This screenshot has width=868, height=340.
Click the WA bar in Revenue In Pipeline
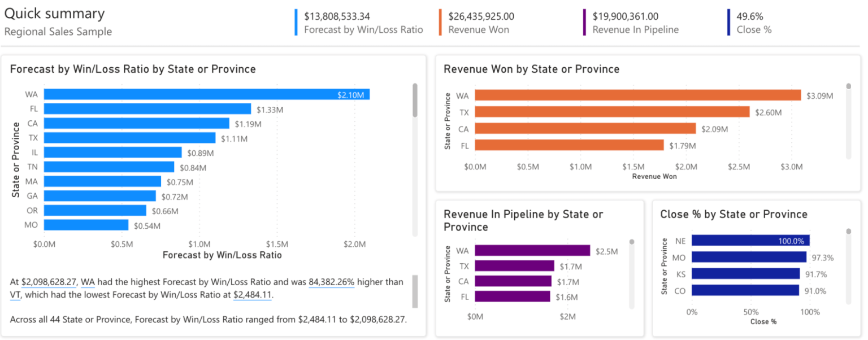point(531,250)
